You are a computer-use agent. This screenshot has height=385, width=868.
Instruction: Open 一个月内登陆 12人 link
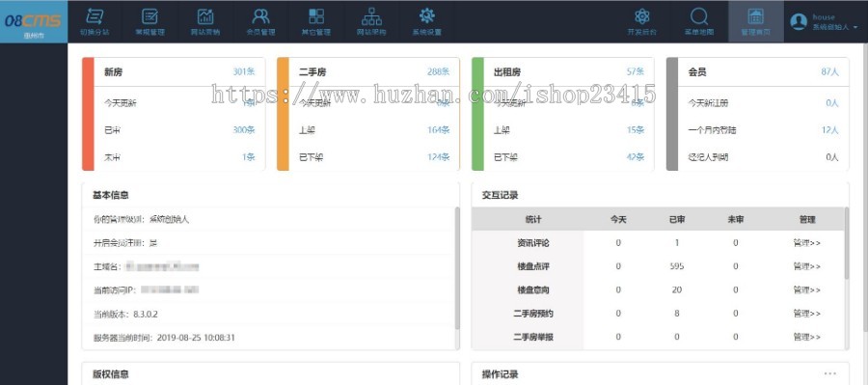click(829, 129)
